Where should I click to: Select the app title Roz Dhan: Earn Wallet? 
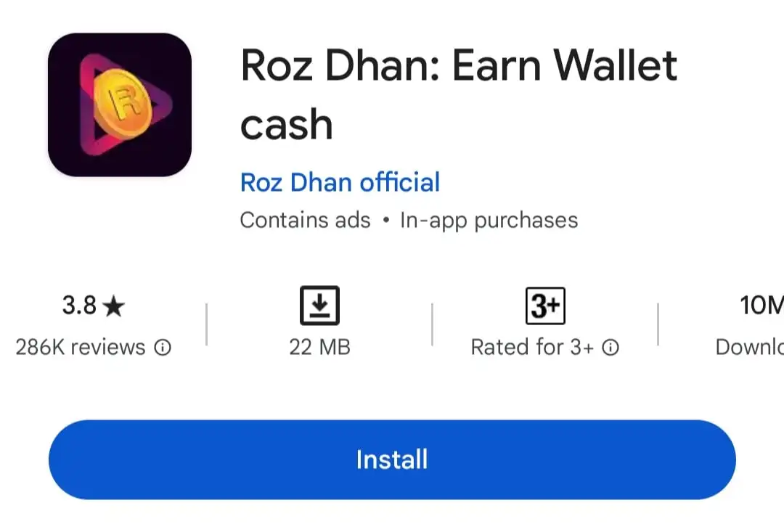[x=459, y=65]
